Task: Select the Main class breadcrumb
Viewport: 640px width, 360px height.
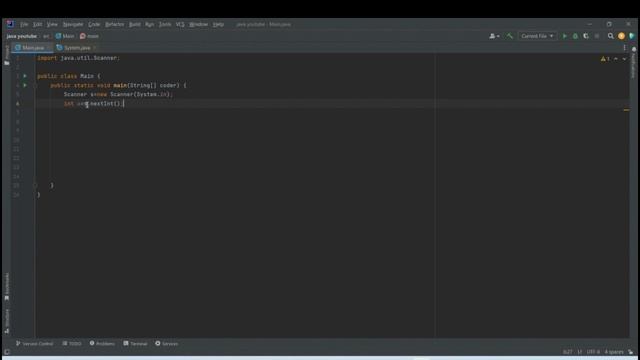Action: [65, 36]
